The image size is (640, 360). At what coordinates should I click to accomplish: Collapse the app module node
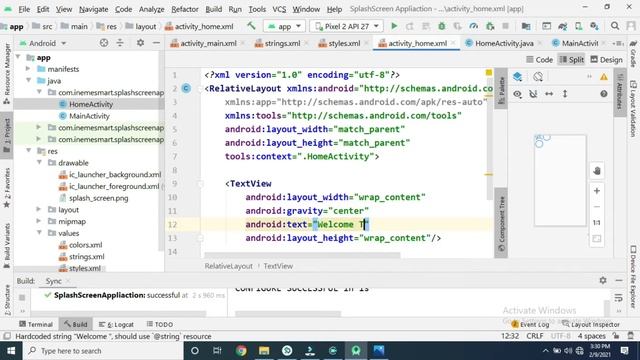[18, 57]
